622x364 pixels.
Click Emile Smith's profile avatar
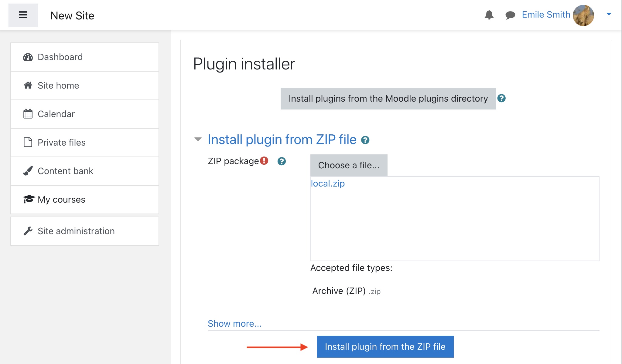(x=583, y=15)
